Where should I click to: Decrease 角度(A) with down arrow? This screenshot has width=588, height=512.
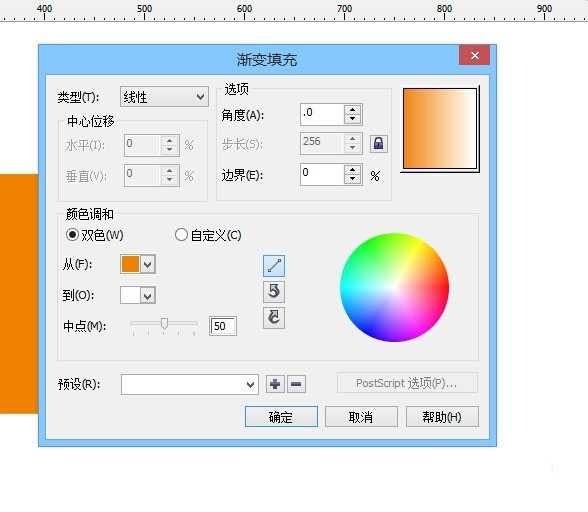(x=352, y=119)
